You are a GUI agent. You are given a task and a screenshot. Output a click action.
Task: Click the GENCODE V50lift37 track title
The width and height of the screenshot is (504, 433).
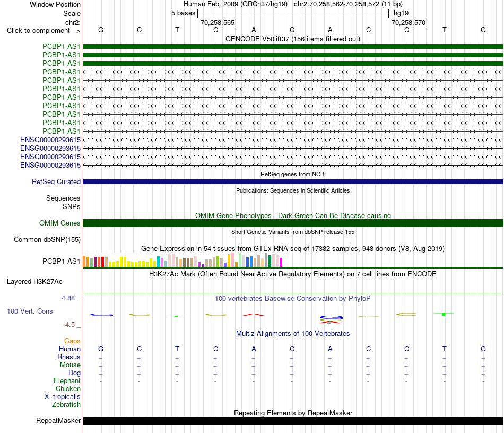tap(293, 39)
